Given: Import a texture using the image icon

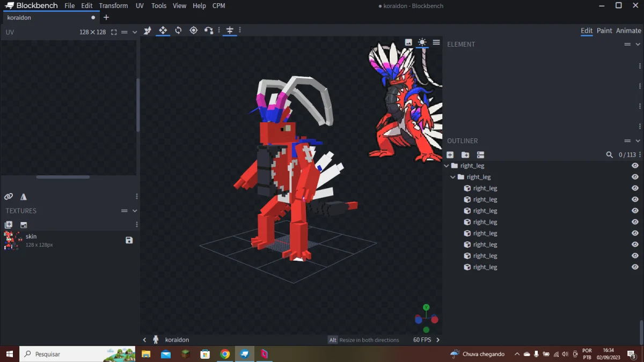Looking at the screenshot, I should pyautogui.click(x=24, y=225).
